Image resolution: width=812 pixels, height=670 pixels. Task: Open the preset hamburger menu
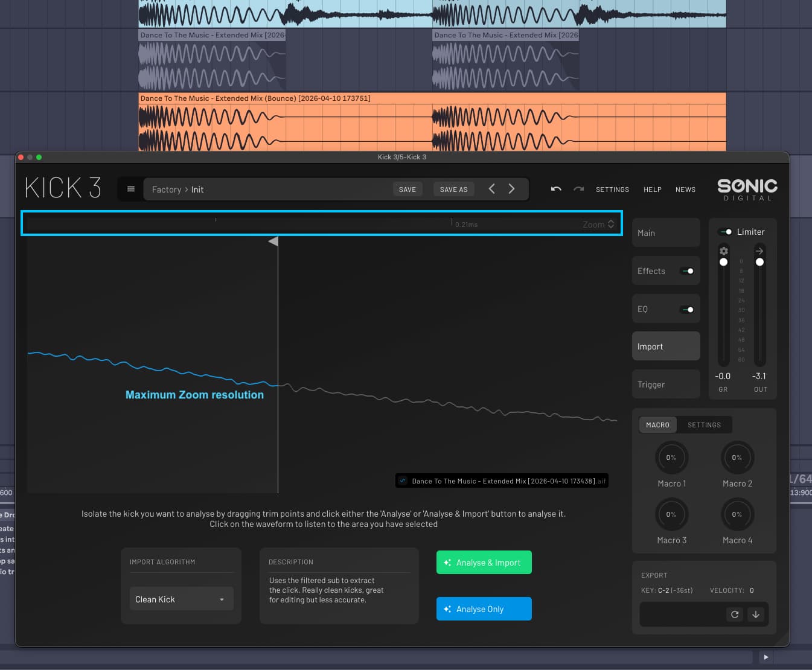[x=130, y=189]
